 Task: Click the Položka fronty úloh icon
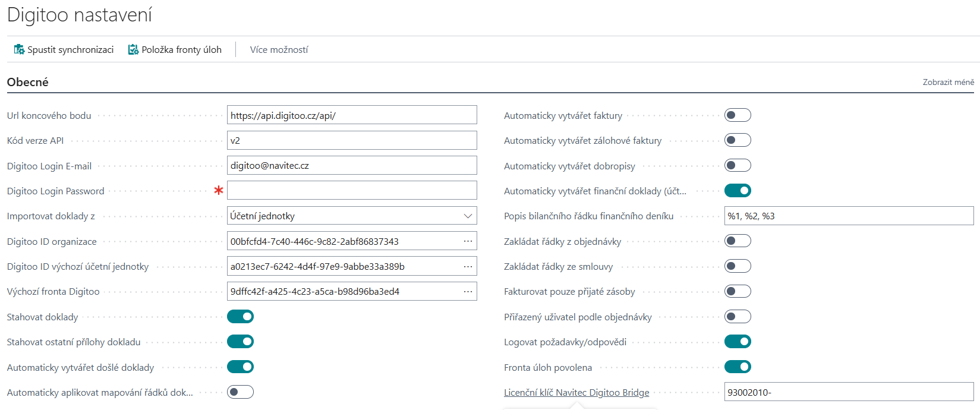coord(134,49)
